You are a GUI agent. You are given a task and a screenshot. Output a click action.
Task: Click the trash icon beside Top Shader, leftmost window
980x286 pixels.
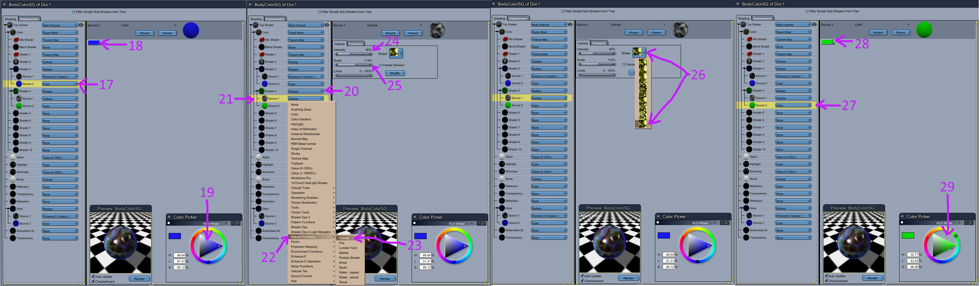coord(81,25)
